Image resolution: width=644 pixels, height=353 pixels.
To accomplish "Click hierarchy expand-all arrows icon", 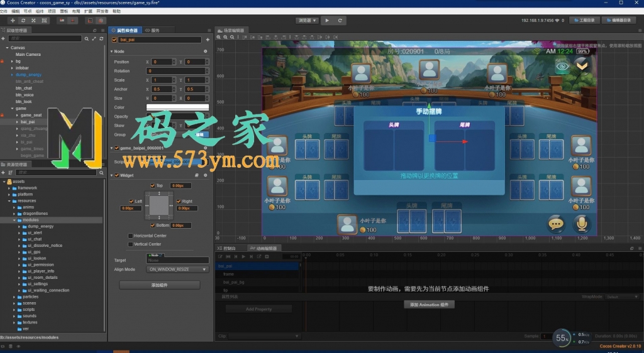I will (x=94, y=38).
